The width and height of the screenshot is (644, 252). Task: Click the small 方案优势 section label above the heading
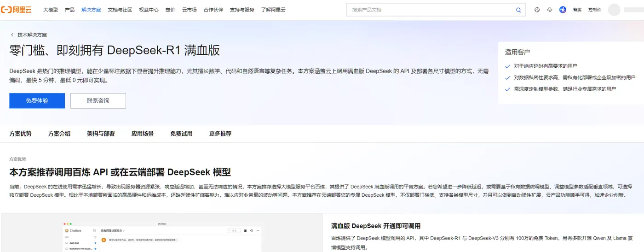coord(17,159)
